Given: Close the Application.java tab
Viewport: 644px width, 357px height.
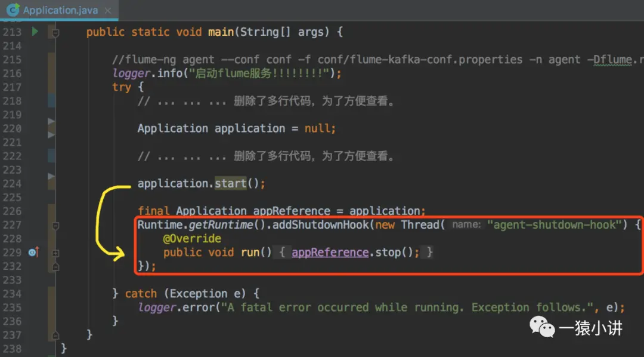Looking at the screenshot, I should pos(107,11).
